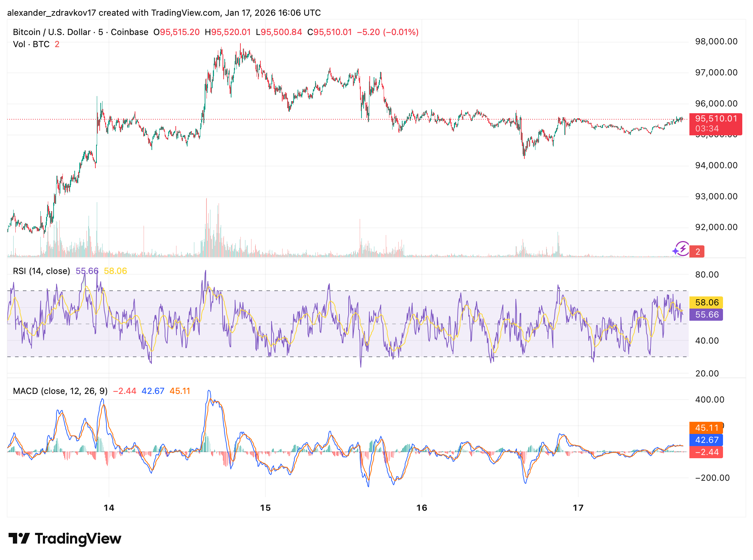Image resolution: width=753 pixels, height=560 pixels.
Task: Click the blue MACD value tag 42.67
Action: tap(706, 440)
